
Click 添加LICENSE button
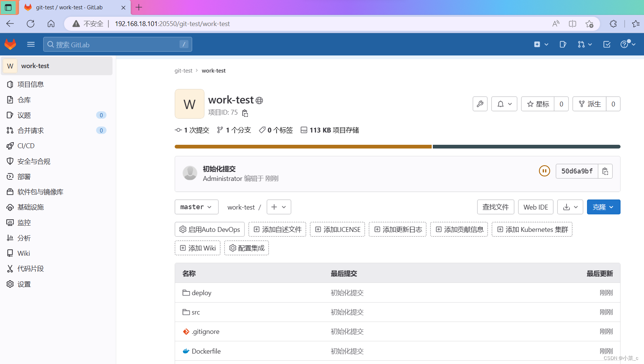pyautogui.click(x=337, y=229)
